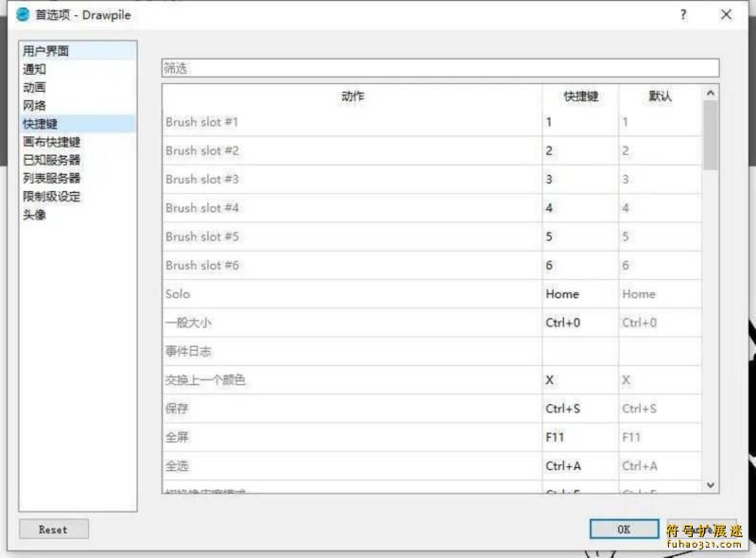Select the Solo action row
Viewport: 756px width, 558px height.
click(432, 294)
